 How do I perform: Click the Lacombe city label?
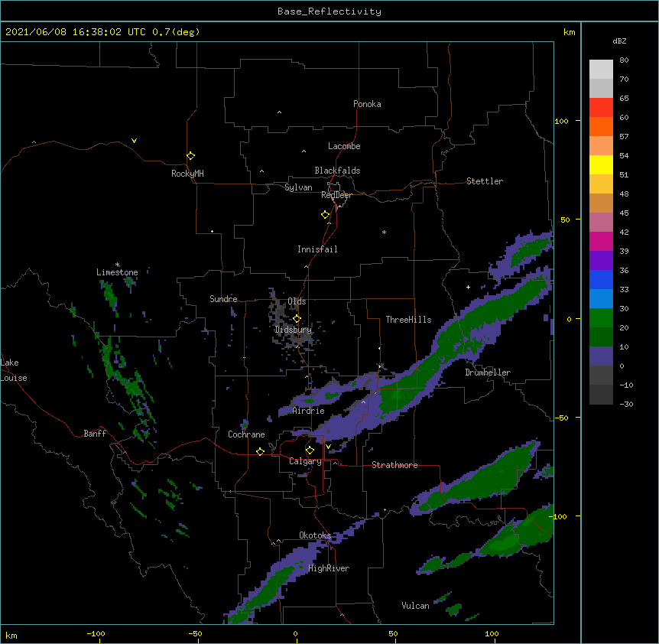(x=344, y=146)
